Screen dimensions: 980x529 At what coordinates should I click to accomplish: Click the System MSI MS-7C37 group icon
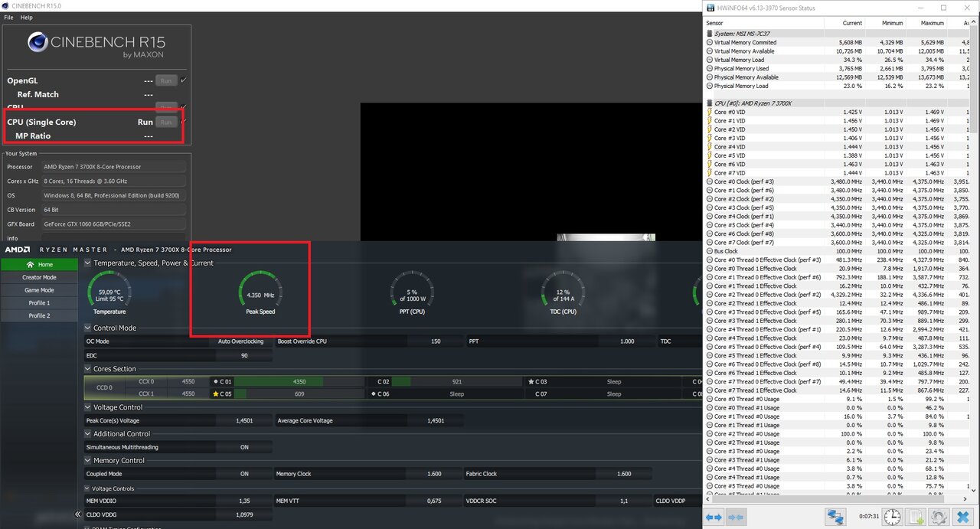[x=709, y=34]
